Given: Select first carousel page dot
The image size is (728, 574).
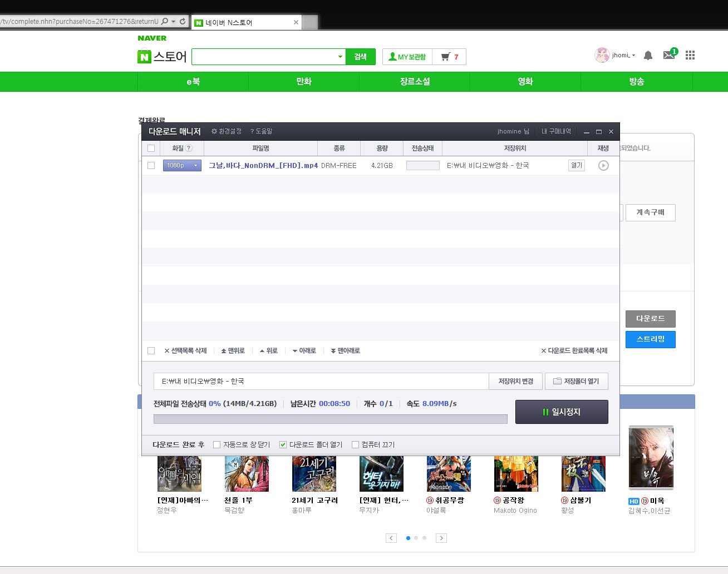Looking at the screenshot, I should pyautogui.click(x=408, y=538).
